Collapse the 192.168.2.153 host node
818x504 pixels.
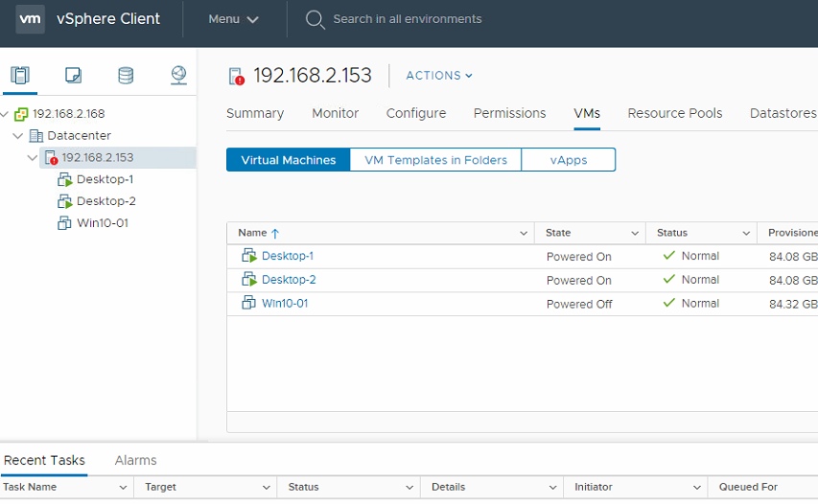pyautogui.click(x=33, y=158)
